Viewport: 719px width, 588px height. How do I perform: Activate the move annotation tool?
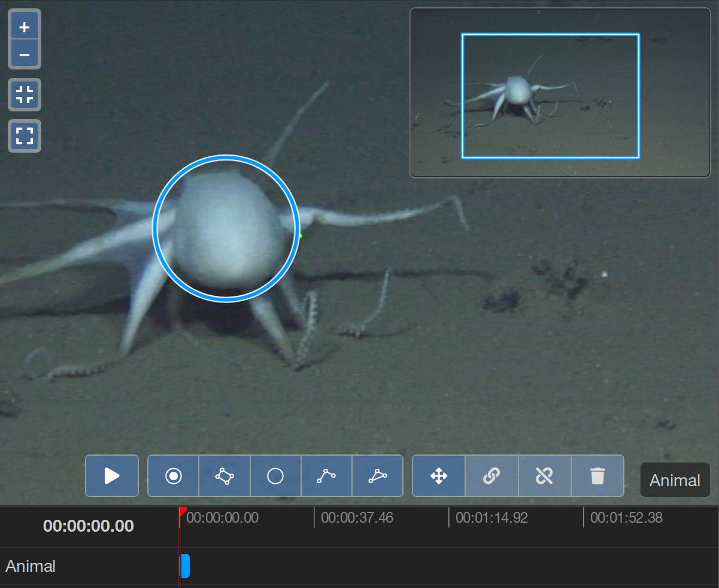coord(439,476)
